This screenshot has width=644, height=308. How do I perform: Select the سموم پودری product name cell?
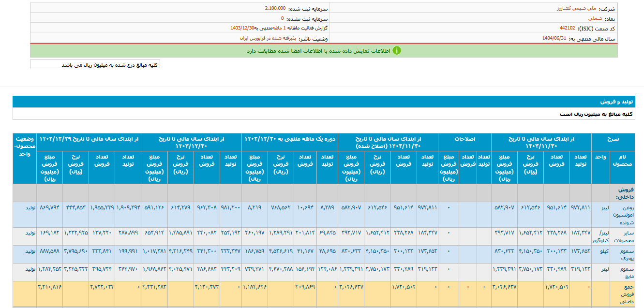[x=622, y=254]
